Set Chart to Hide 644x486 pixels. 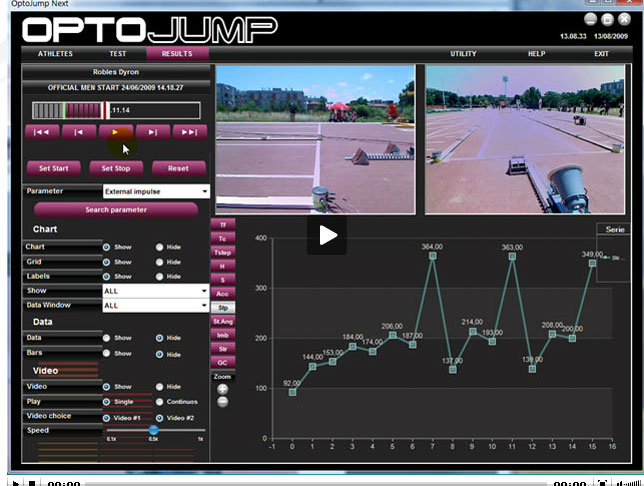point(159,247)
